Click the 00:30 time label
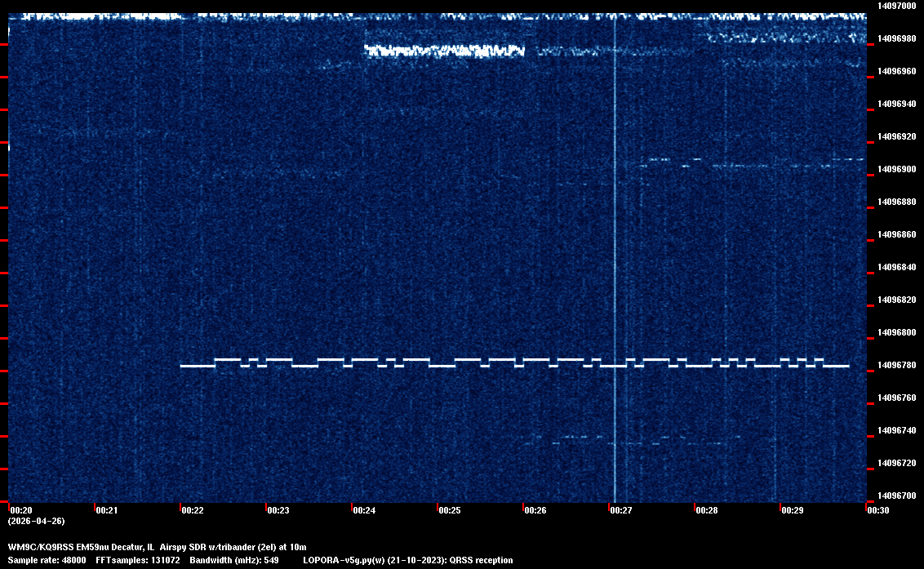Viewport: 924px width, 569px height. (x=878, y=510)
